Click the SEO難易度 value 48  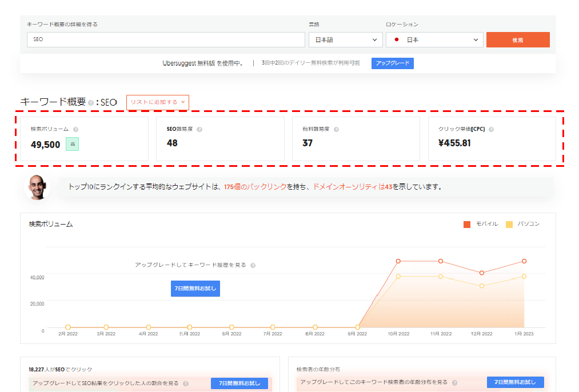pyautogui.click(x=172, y=143)
